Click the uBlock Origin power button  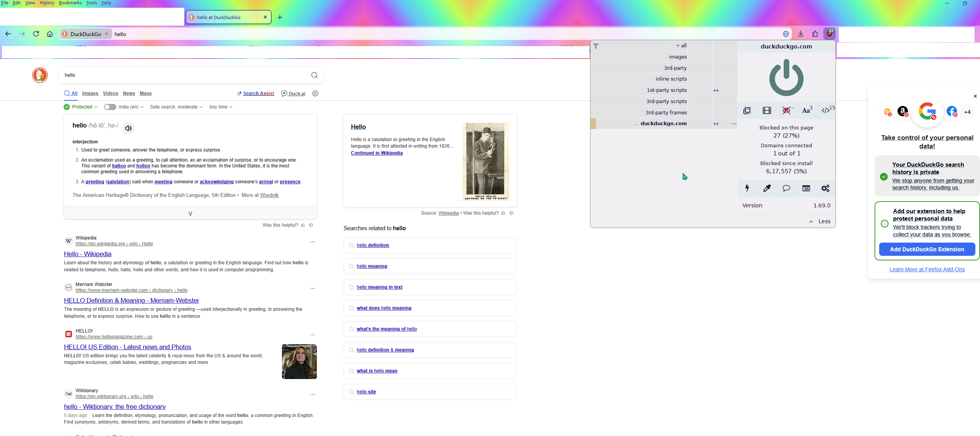pyautogui.click(x=786, y=78)
